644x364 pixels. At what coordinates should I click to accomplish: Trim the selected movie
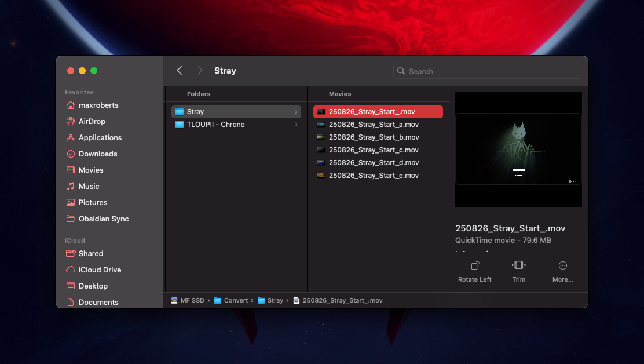(518, 271)
